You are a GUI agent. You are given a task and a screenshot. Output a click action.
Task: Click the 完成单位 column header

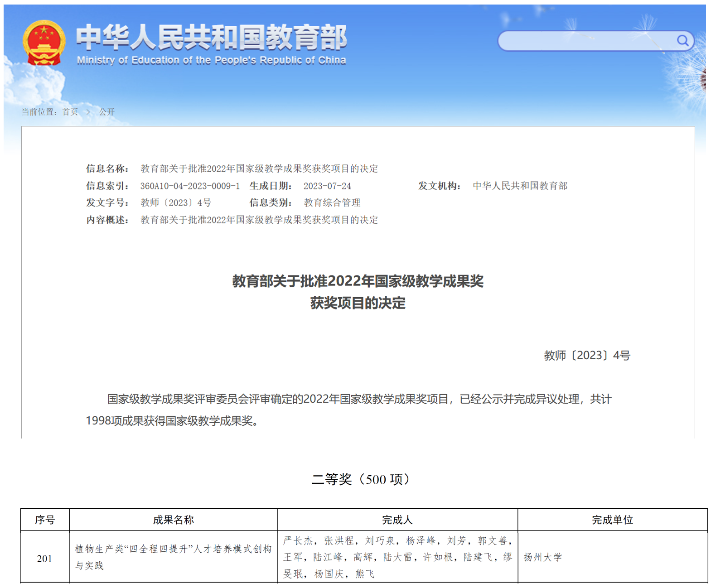[x=612, y=520]
